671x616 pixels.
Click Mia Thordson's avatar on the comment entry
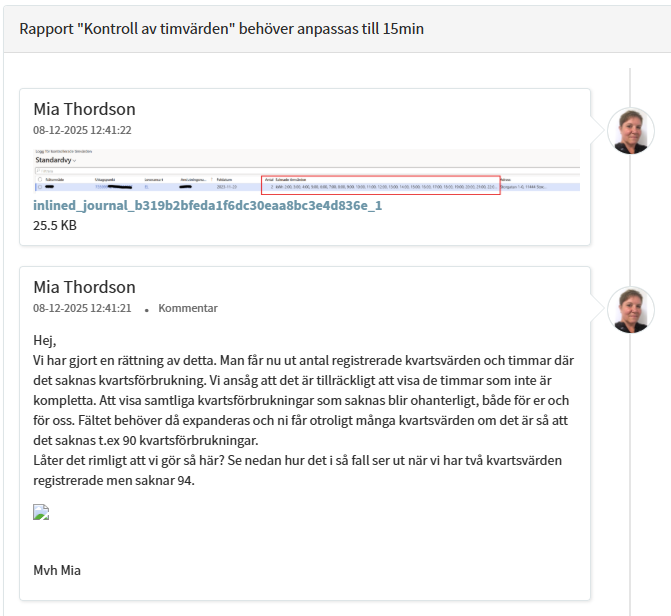pos(631,309)
